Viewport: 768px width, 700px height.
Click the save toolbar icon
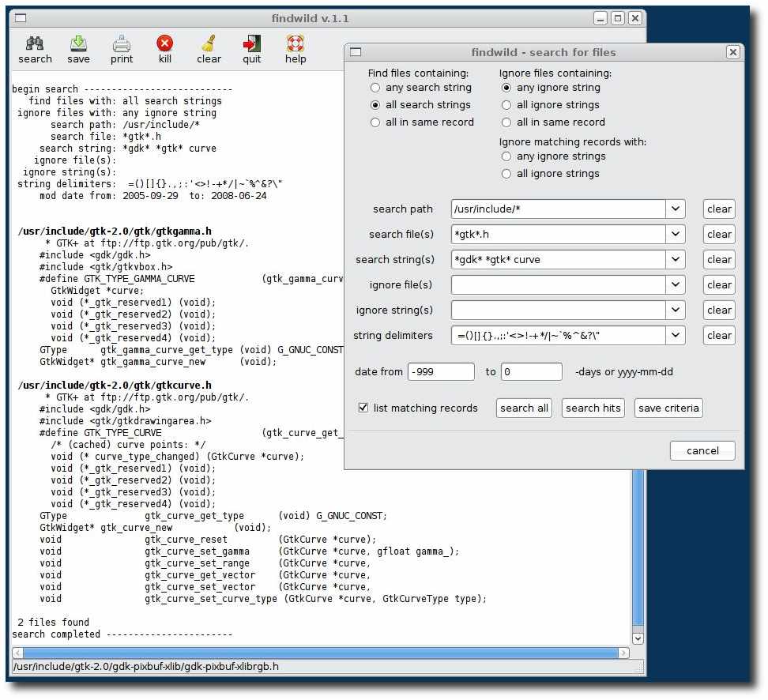coord(78,43)
